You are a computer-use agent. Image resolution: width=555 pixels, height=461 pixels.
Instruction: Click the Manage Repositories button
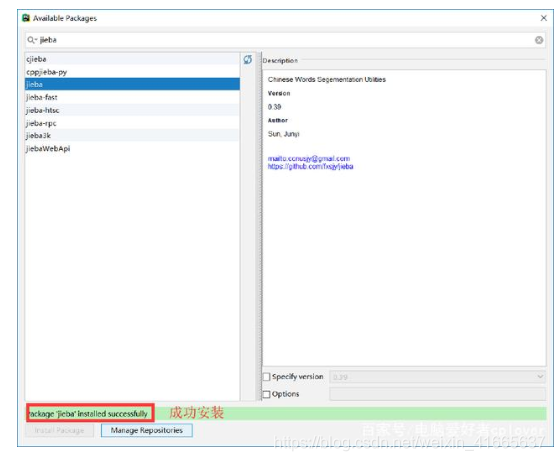[147, 431]
